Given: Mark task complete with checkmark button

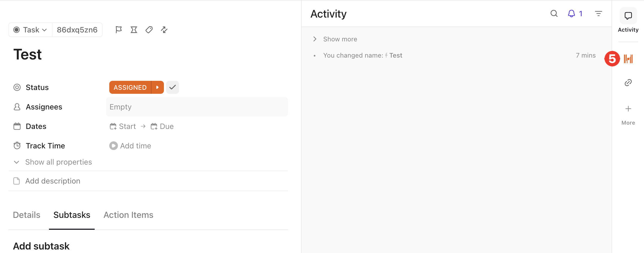Looking at the screenshot, I should [x=173, y=87].
